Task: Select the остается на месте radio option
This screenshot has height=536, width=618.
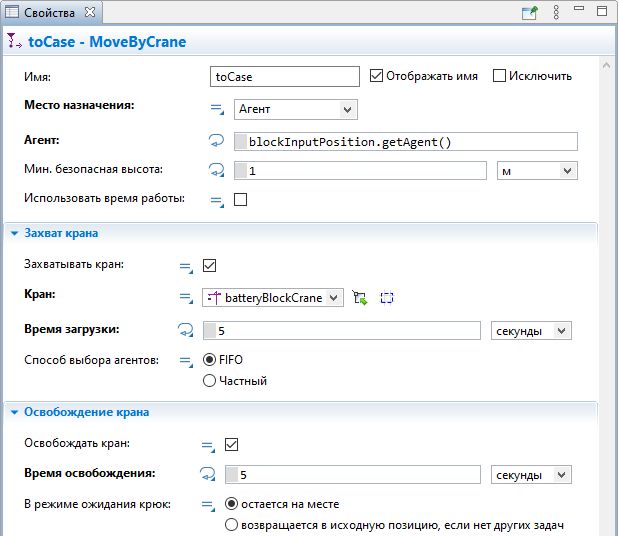Action: [231, 504]
